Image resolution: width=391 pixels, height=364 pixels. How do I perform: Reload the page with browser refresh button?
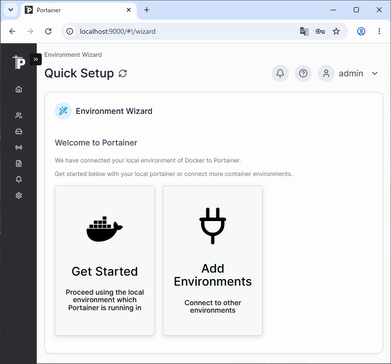click(48, 31)
